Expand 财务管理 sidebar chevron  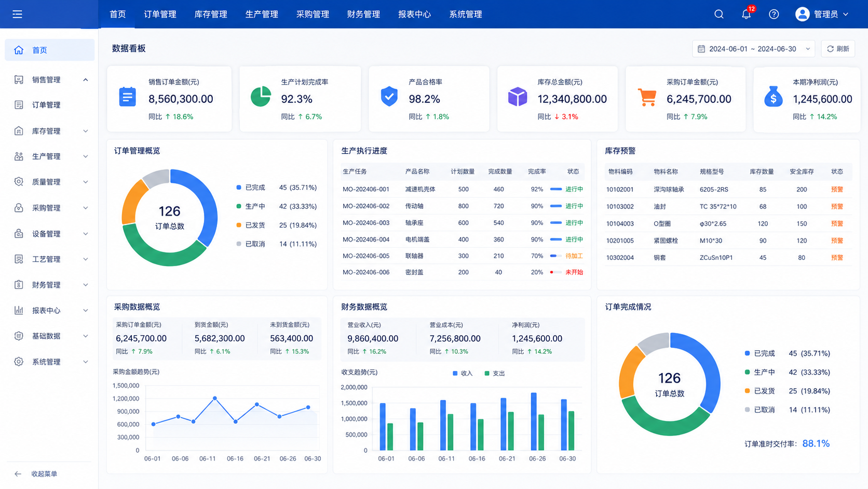pos(86,285)
